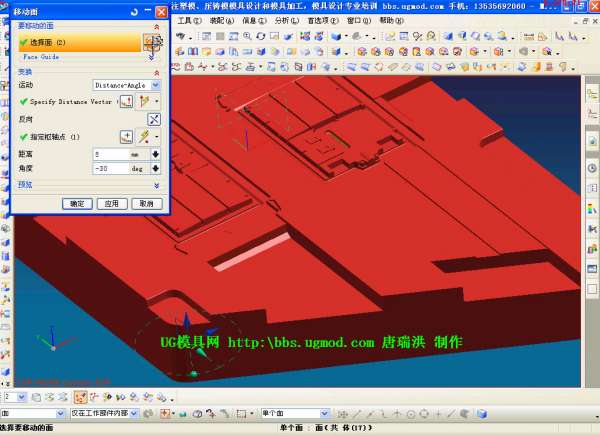The width and height of the screenshot is (600, 435).
Task: Collapse the 变换 (Transform) section
Action: tap(156, 73)
